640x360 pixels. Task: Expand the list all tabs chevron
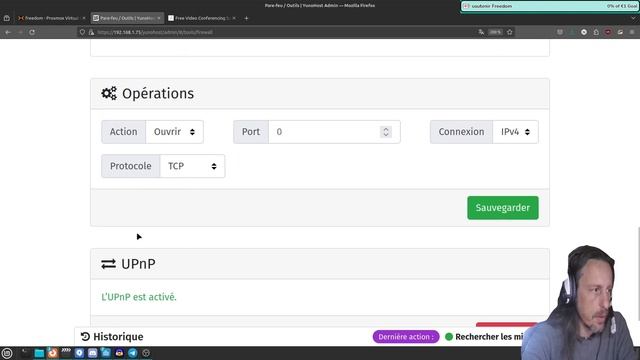click(x=633, y=18)
